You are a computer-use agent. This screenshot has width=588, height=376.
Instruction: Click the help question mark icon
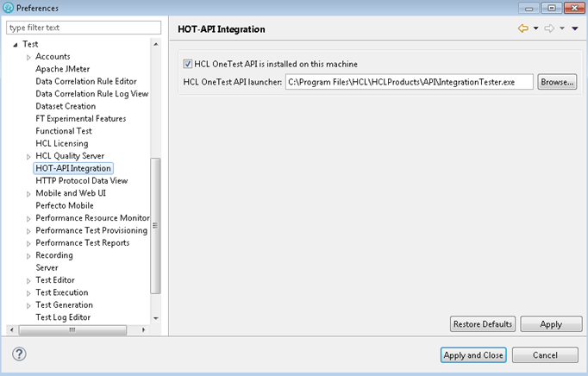(19, 354)
